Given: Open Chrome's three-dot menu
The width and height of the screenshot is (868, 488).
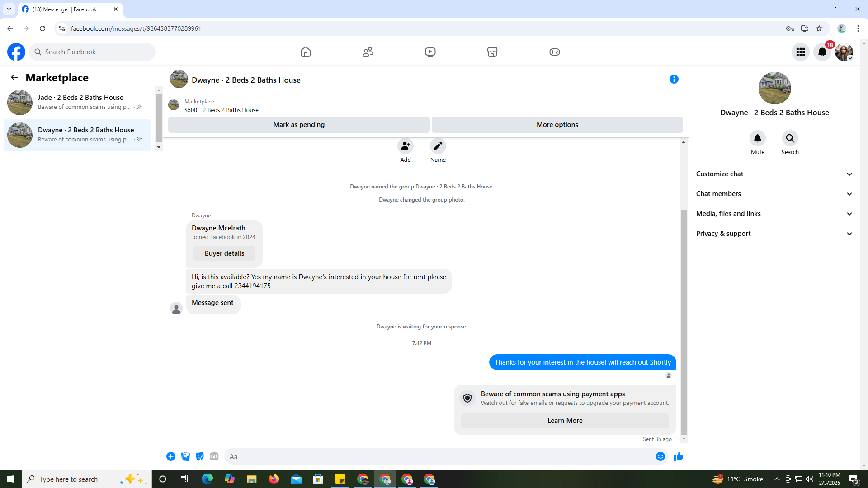Looking at the screenshot, I should pos(858,28).
